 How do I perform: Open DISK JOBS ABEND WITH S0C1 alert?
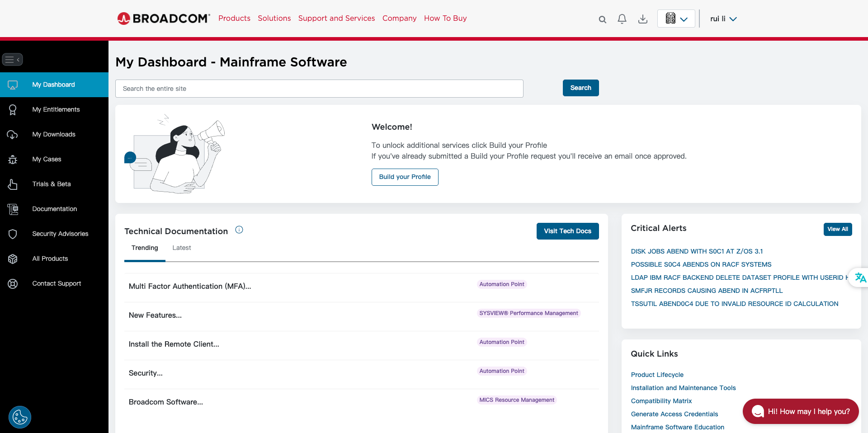(x=697, y=252)
